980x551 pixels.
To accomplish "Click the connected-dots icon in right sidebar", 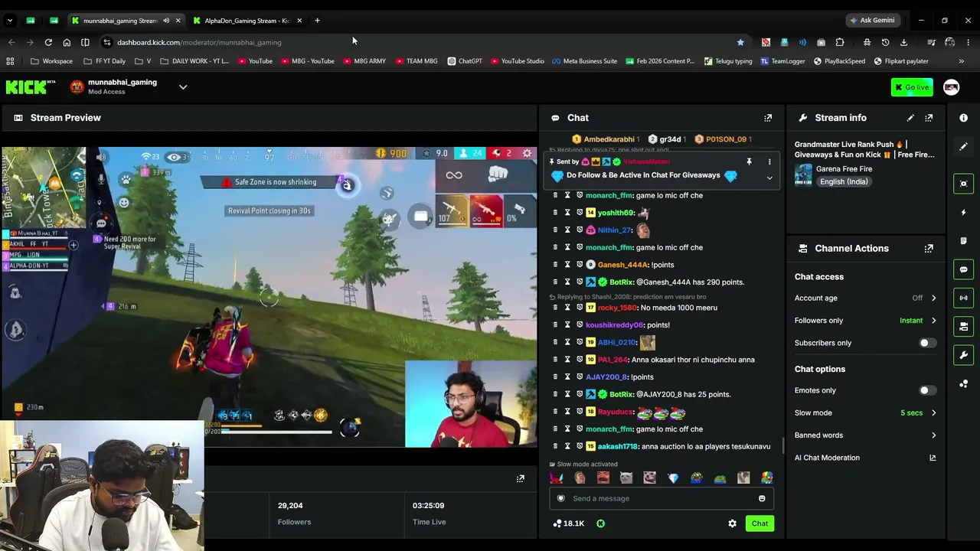I will (963, 383).
